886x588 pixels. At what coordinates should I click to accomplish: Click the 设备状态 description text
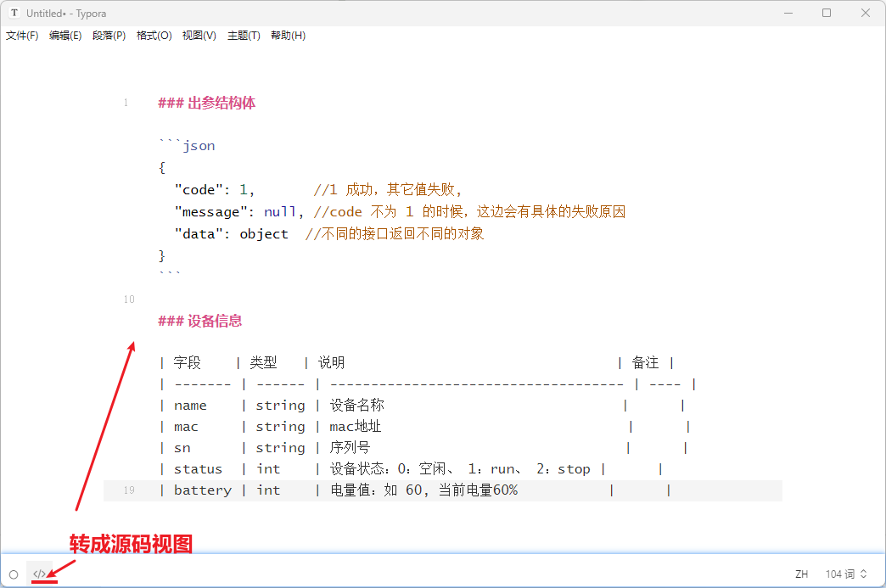point(460,469)
